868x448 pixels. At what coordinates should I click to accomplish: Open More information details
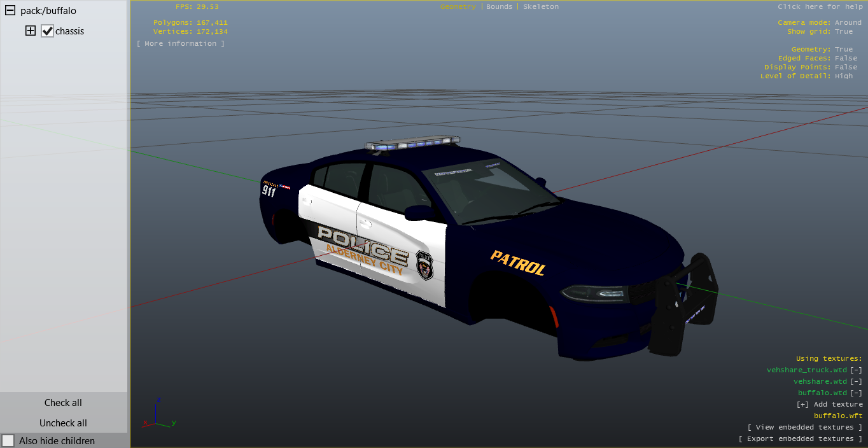tap(180, 43)
